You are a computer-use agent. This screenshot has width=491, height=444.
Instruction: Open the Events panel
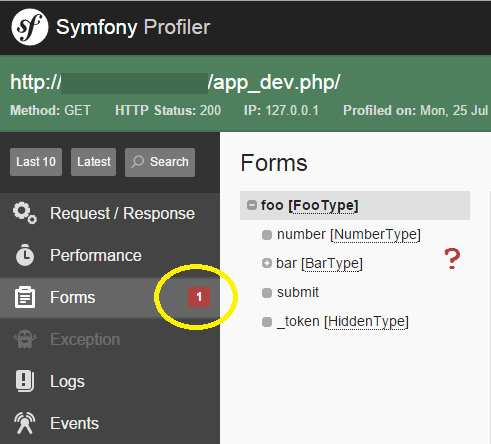(x=110, y=423)
